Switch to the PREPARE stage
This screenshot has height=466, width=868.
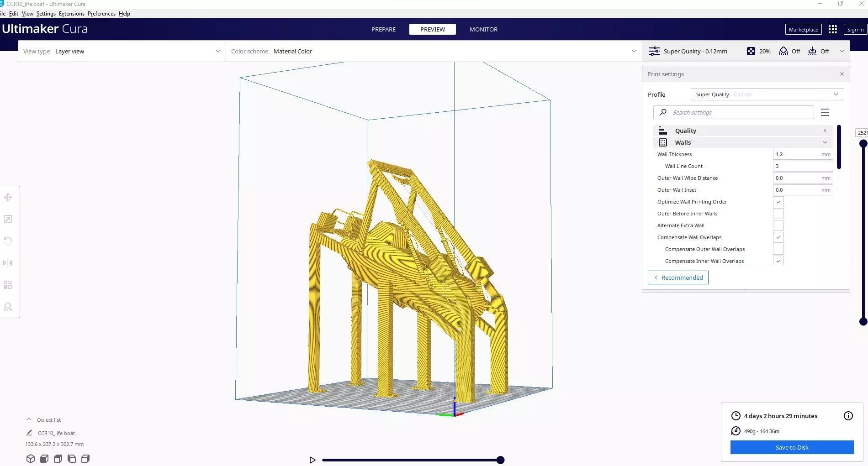coord(383,29)
